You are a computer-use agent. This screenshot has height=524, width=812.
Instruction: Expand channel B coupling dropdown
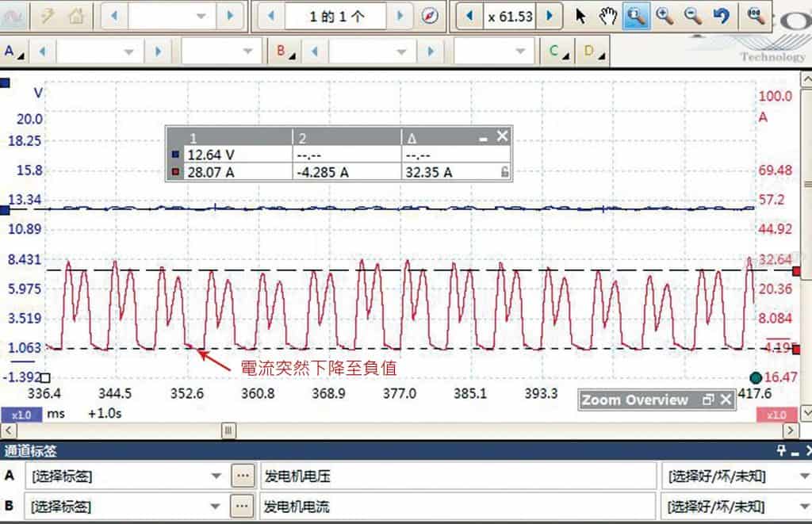520,52
